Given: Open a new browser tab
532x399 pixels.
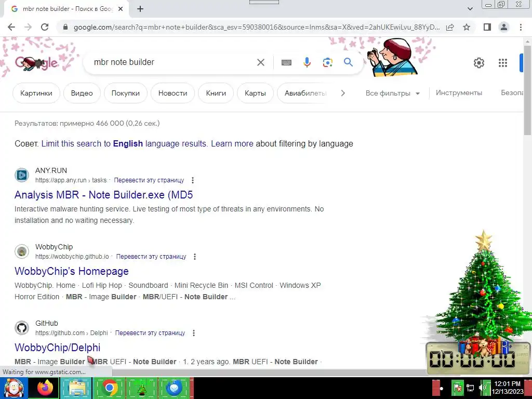Looking at the screenshot, I should pos(140,9).
